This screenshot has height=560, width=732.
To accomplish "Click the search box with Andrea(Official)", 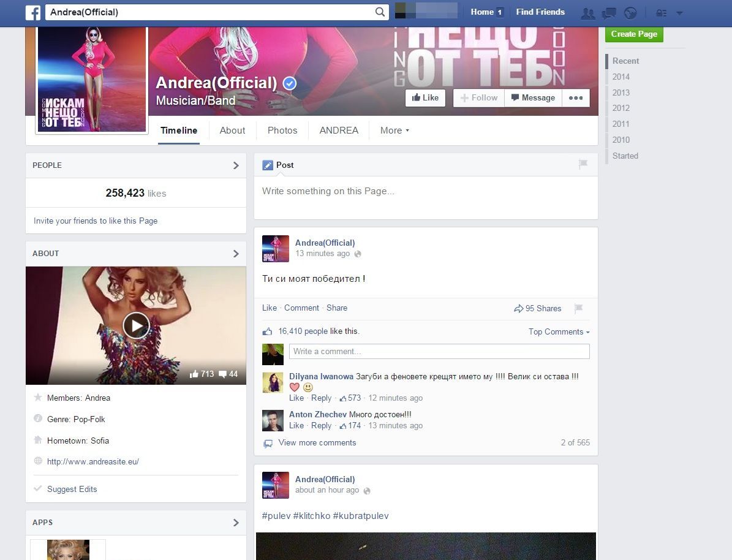I will pyautogui.click(x=210, y=12).
